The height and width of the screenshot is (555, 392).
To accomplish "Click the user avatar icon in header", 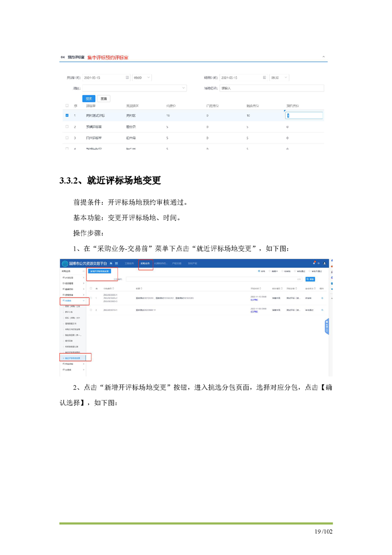I will pos(325,263).
